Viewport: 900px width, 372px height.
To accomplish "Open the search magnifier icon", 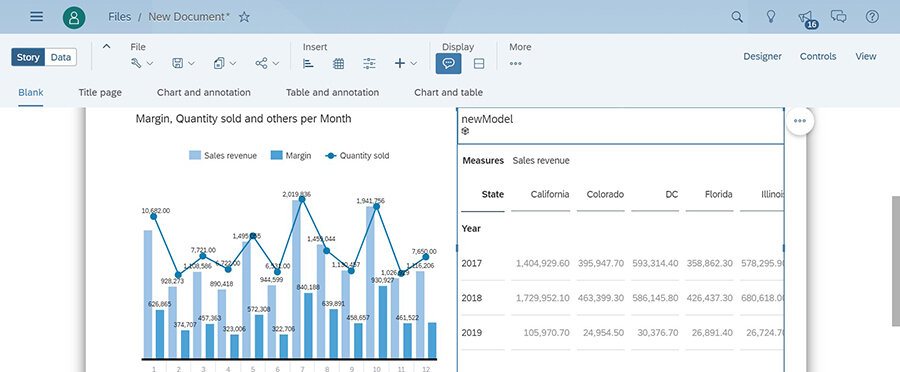I will (737, 17).
